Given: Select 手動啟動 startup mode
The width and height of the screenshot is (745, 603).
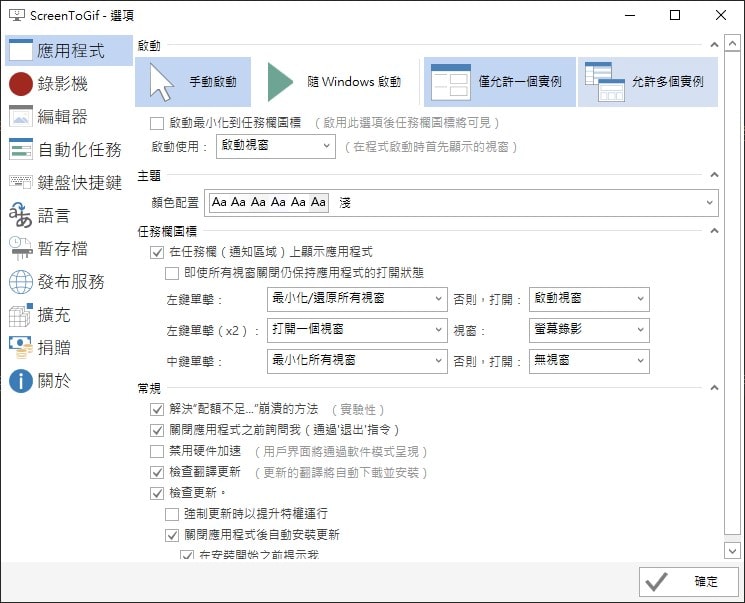Looking at the screenshot, I should [193, 82].
